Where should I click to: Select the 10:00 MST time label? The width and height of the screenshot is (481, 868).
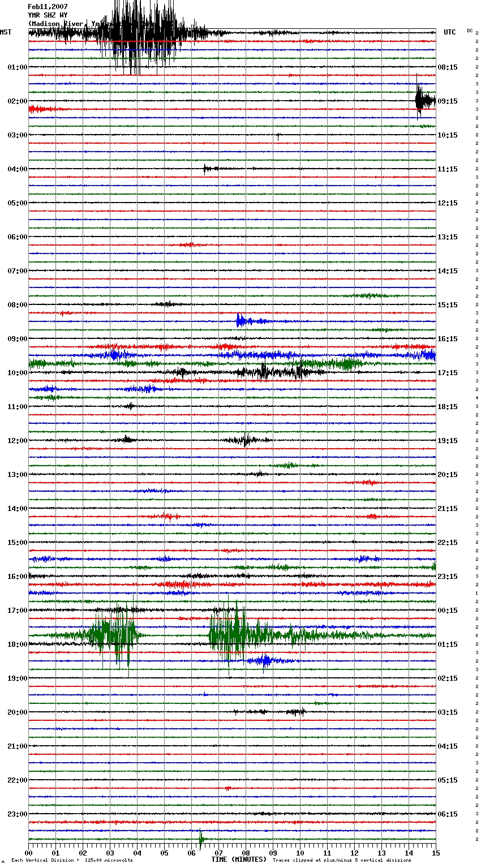point(18,373)
